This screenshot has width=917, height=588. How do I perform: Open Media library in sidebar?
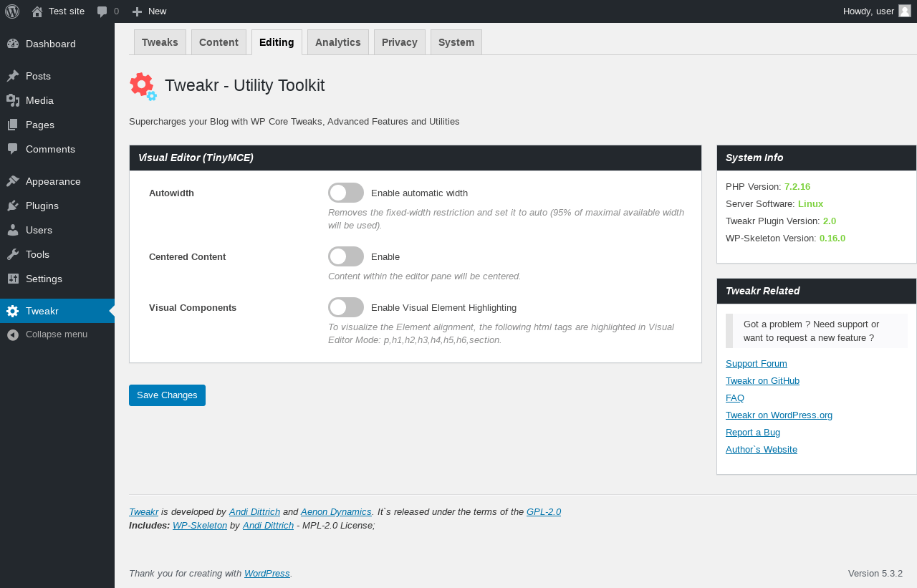(39, 100)
